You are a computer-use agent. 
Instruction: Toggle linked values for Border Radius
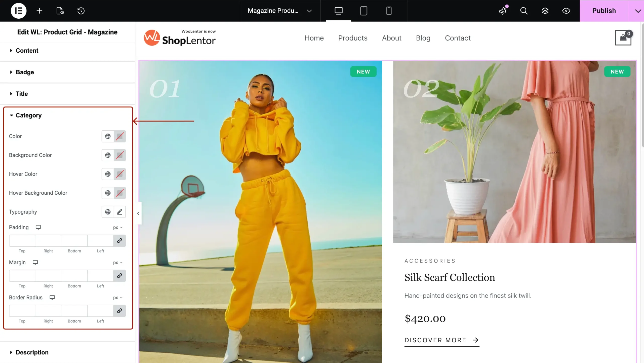tap(119, 311)
